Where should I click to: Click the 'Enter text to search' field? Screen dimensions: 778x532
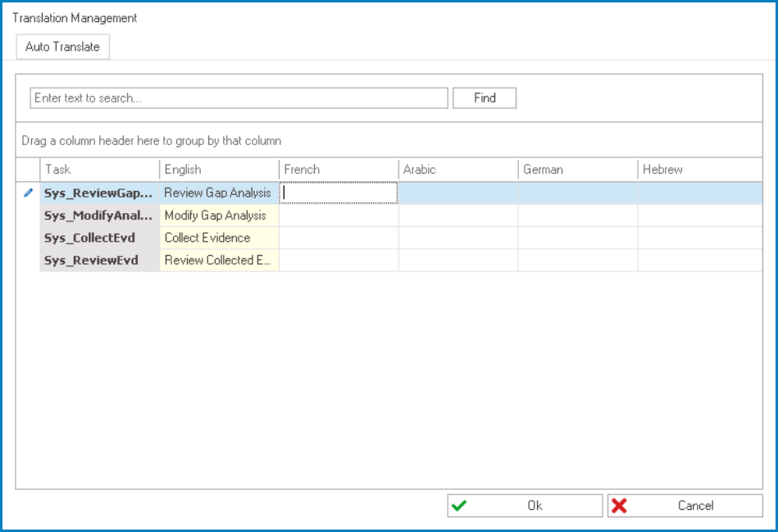pyautogui.click(x=238, y=98)
